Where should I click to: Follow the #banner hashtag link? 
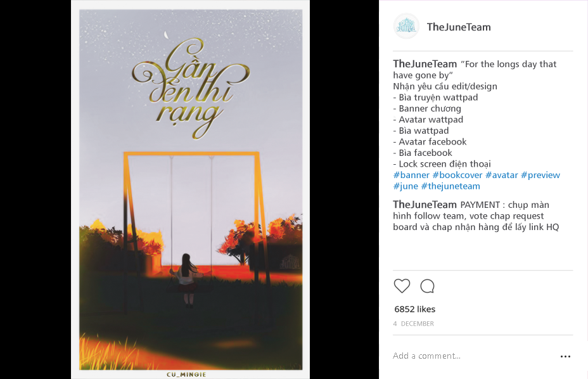pyautogui.click(x=411, y=175)
